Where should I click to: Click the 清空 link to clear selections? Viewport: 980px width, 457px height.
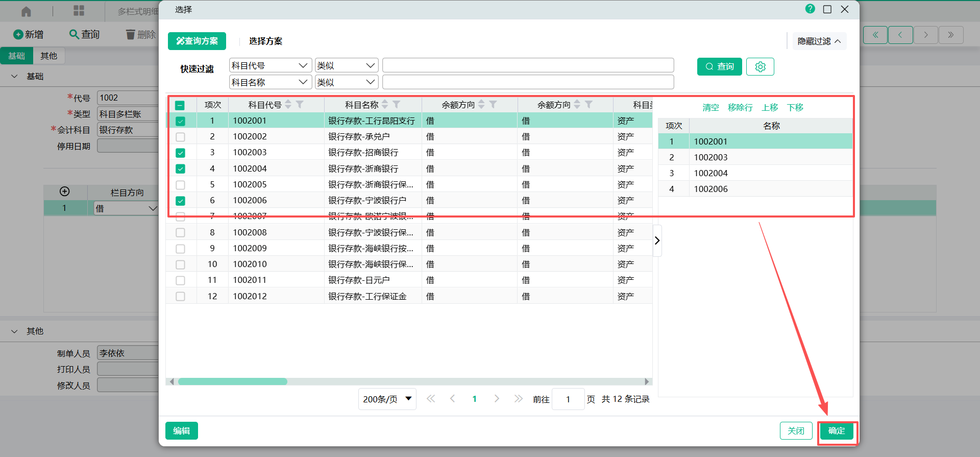pyautogui.click(x=710, y=108)
